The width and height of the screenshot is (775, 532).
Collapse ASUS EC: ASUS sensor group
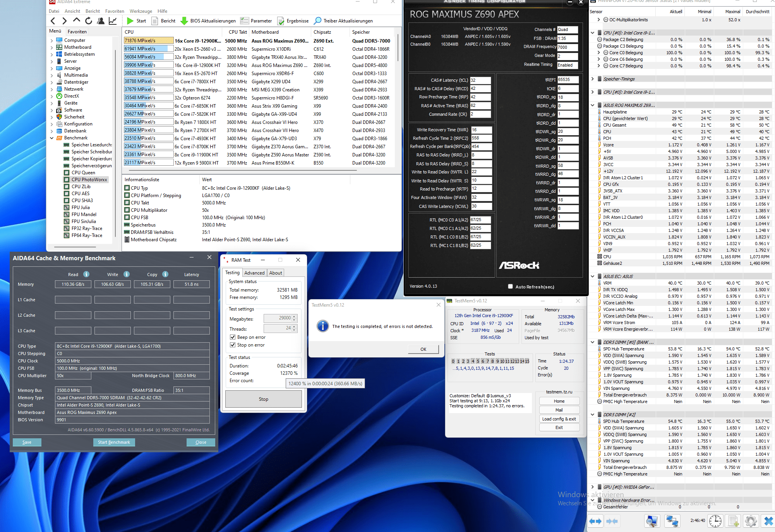click(592, 276)
